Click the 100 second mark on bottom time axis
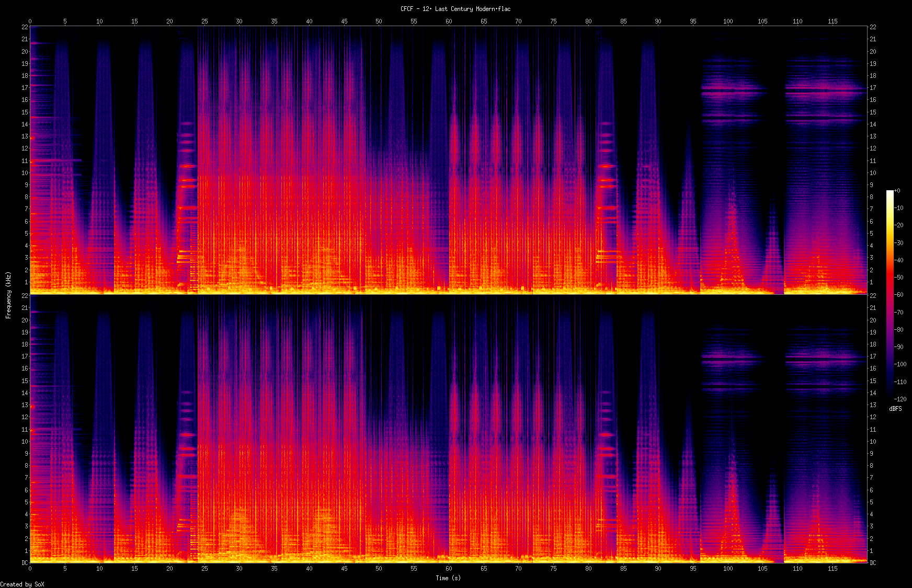 [x=728, y=569]
